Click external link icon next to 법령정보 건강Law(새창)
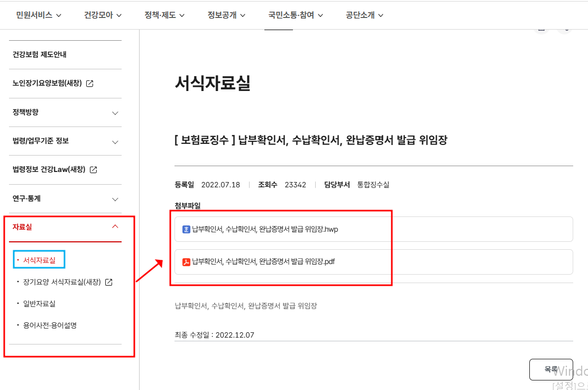Image resolution: width=588 pixels, height=390 pixels. [94, 170]
